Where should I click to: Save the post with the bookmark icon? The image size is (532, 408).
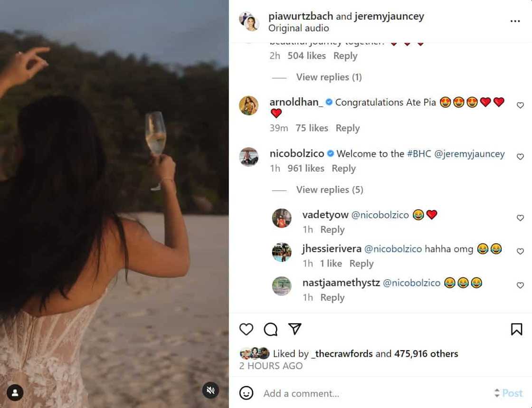[x=517, y=328]
